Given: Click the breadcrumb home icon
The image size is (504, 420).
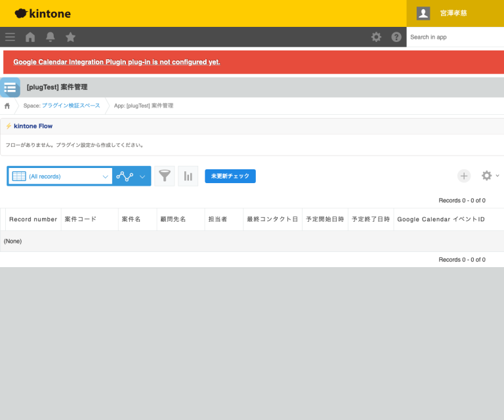Looking at the screenshot, I should pyautogui.click(x=7, y=106).
